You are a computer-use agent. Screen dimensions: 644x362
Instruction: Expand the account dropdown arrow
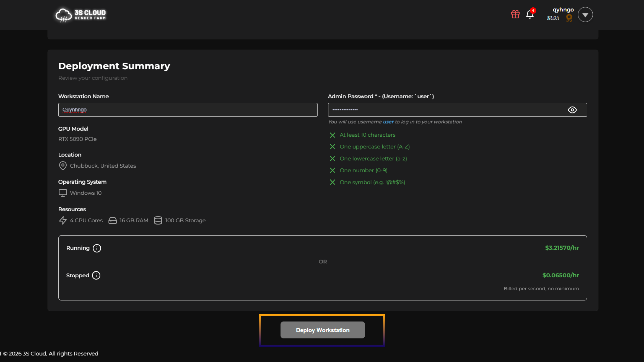coord(585,15)
